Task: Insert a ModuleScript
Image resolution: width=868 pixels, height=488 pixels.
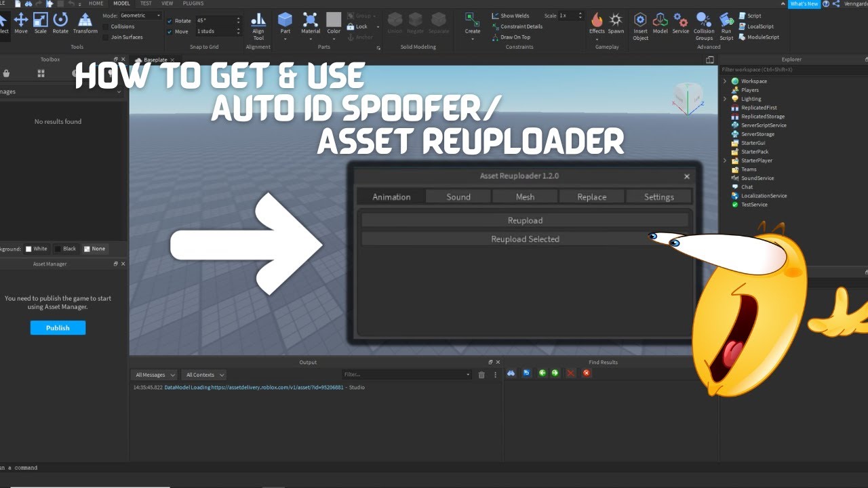Action: click(x=759, y=37)
